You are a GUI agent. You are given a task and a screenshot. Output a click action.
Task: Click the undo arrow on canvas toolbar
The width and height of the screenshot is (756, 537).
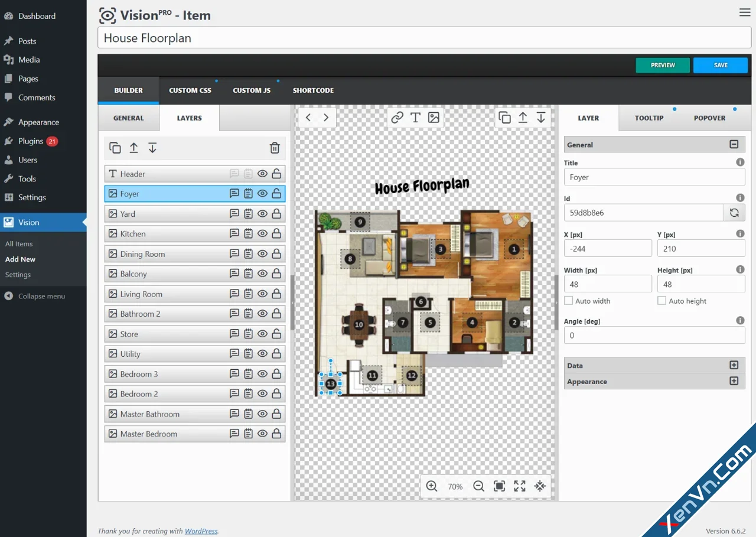pos(308,118)
